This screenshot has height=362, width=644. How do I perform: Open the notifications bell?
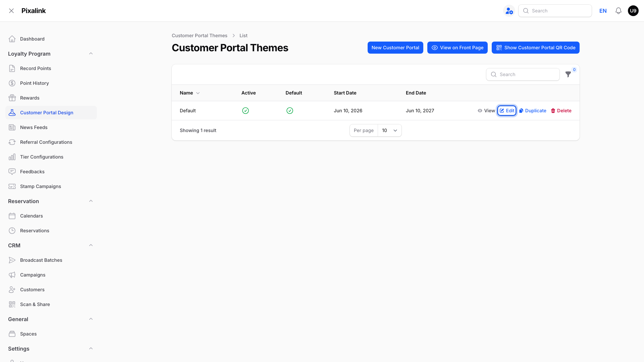tap(619, 11)
